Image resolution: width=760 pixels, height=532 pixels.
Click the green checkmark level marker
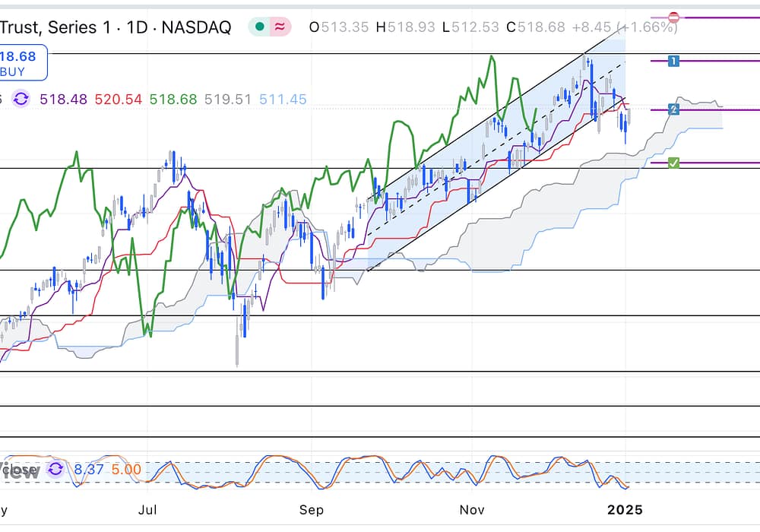click(x=673, y=163)
